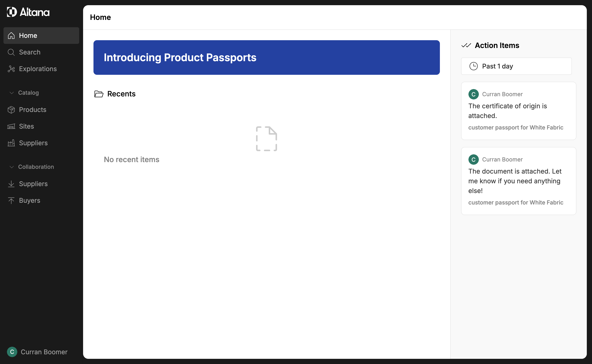The height and width of the screenshot is (364, 592).
Task: Click the Sites warehouse icon
Action: (11, 126)
